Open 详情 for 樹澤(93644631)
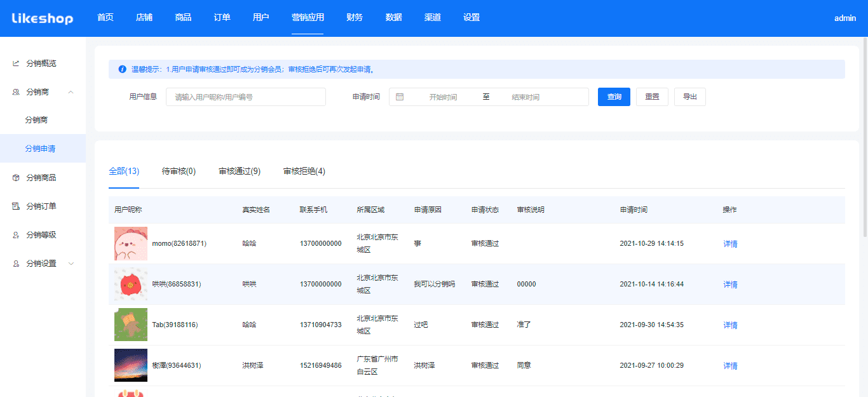The width and height of the screenshot is (868, 397). [x=730, y=366]
